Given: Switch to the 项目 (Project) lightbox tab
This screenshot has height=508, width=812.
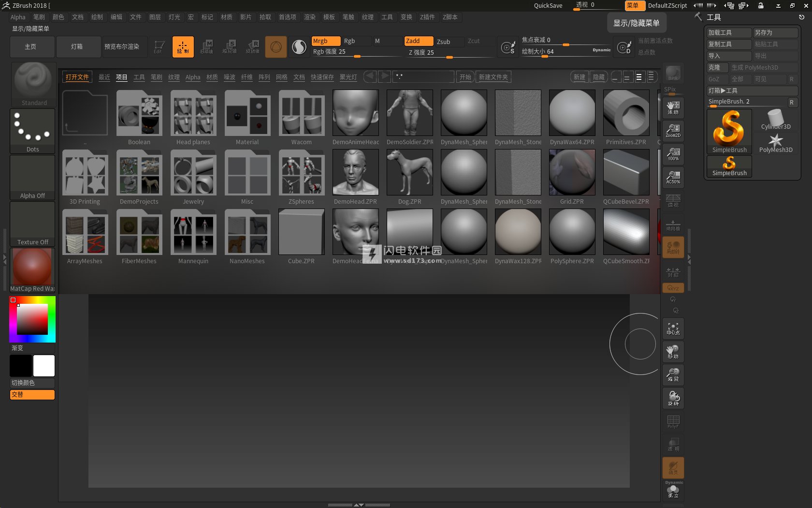Looking at the screenshot, I should 122,77.
